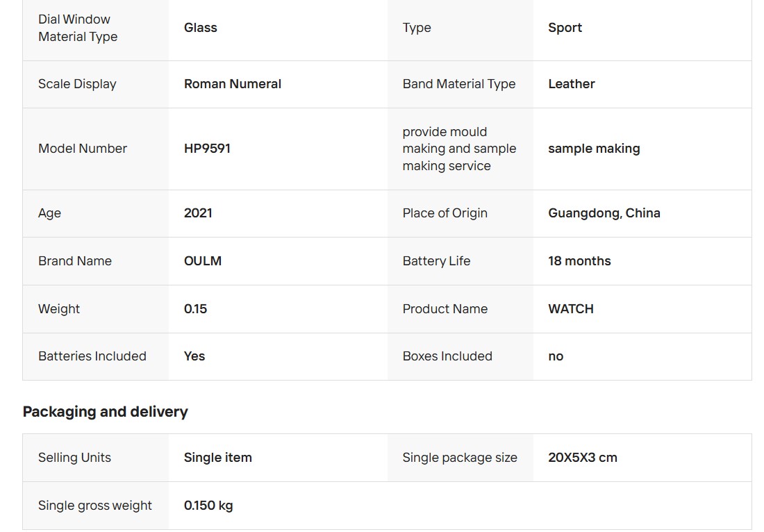764x532 pixels.
Task: Click the Single item selling units value
Action: pos(217,458)
